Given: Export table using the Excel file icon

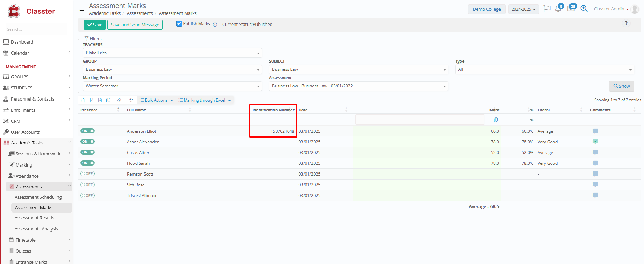Looking at the screenshot, I should (x=92, y=100).
